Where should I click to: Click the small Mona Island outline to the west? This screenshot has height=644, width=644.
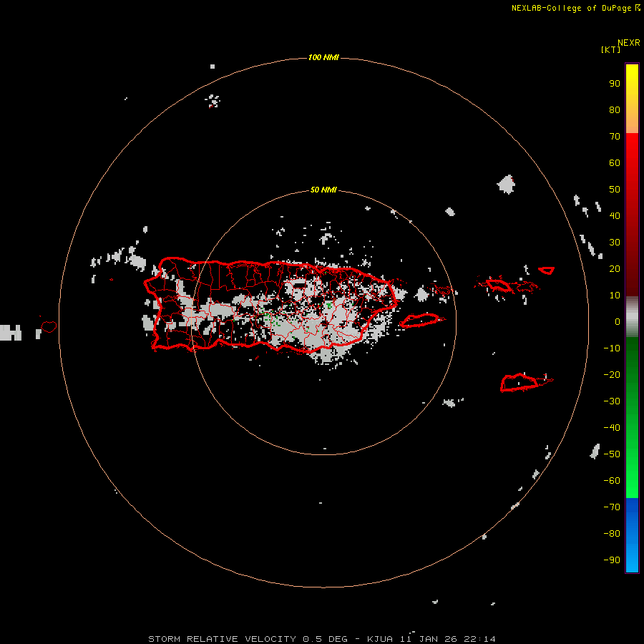(49, 327)
